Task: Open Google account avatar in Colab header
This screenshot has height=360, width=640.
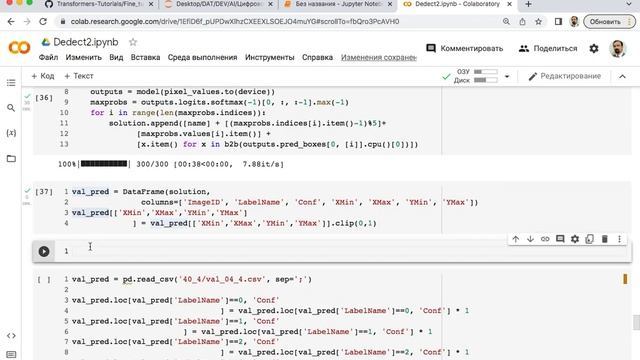Action: 618,49
